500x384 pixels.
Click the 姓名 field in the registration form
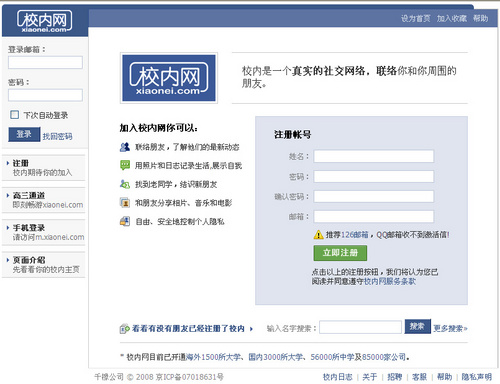pyautogui.click(x=374, y=156)
